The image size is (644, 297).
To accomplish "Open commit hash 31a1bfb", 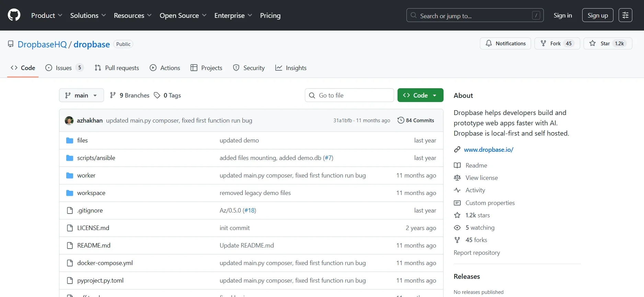I will [x=343, y=121].
